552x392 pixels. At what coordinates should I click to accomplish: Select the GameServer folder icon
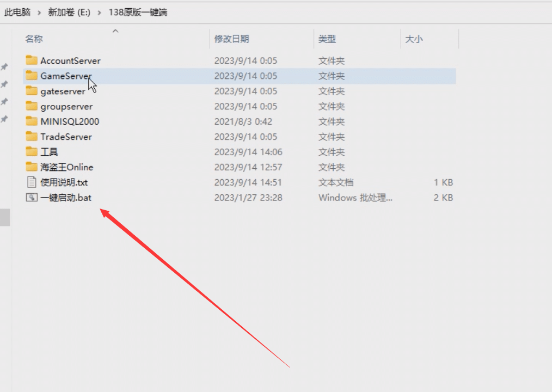(32, 76)
